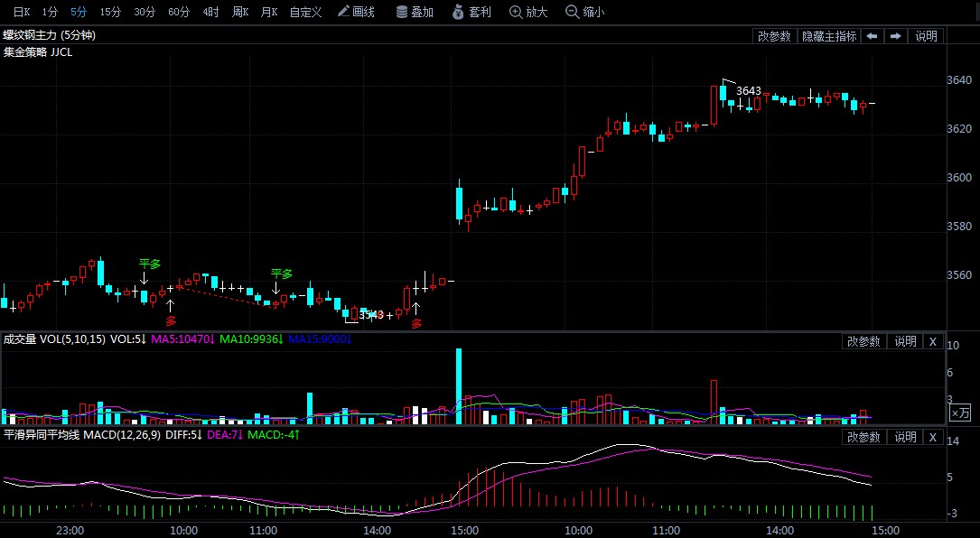The height and width of the screenshot is (538, 980).
Task: Click the left arrow indicator button
Action: tap(872, 36)
